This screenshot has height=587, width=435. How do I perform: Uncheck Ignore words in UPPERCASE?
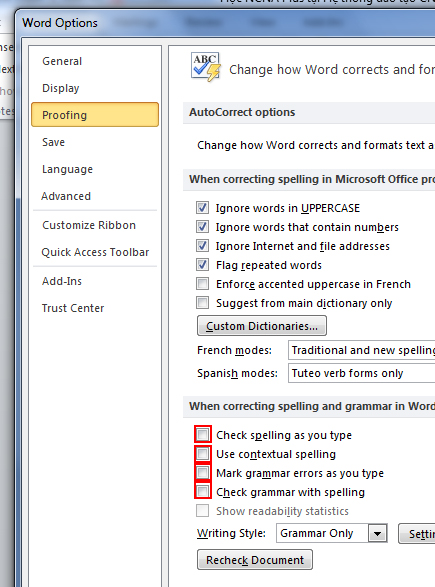click(x=203, y=207)
